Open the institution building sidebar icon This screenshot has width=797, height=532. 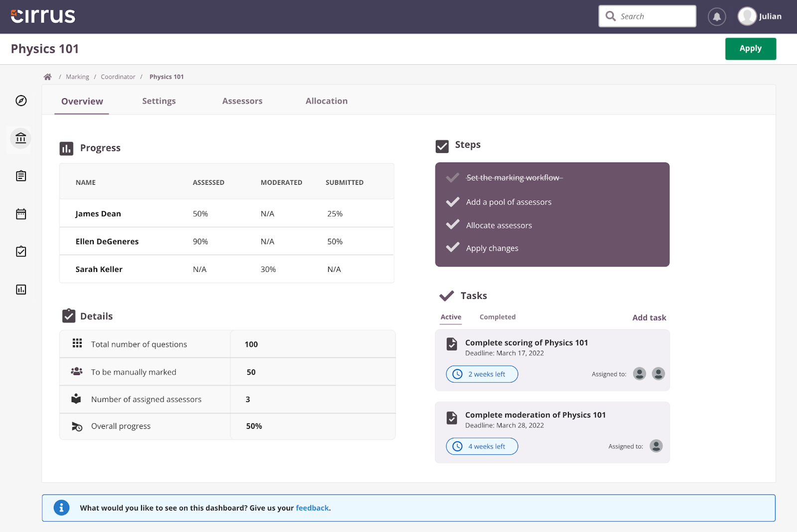pyautogui.click(x=21, y=138)
